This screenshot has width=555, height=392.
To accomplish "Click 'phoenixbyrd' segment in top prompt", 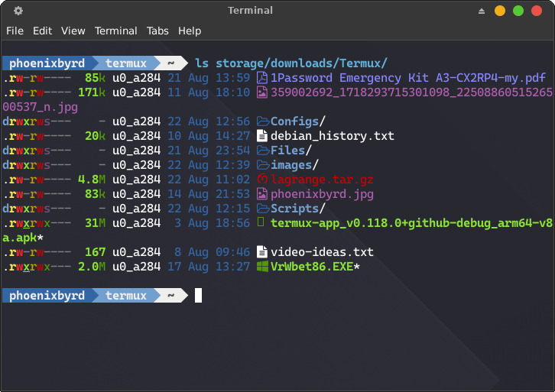I will pos(47,63).
